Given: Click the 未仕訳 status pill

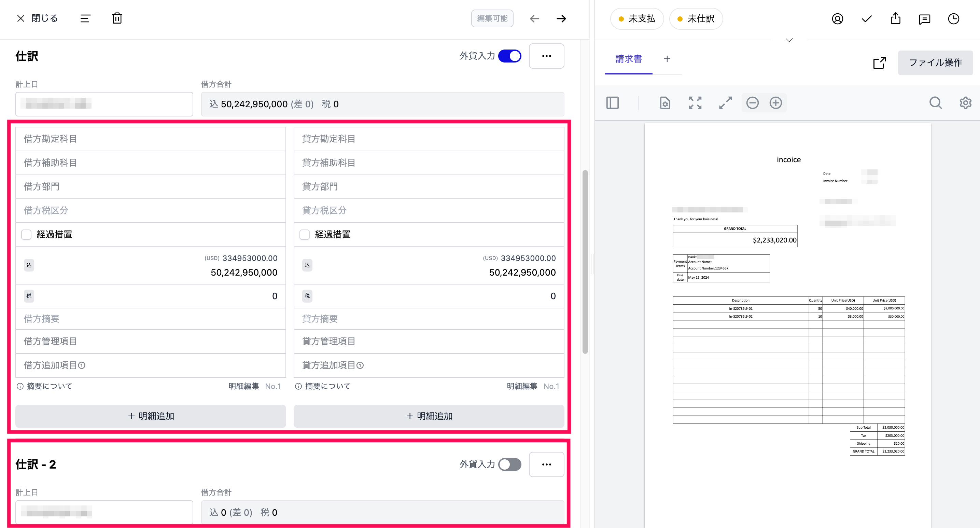Looking at the screenshot, I should 696,19.
